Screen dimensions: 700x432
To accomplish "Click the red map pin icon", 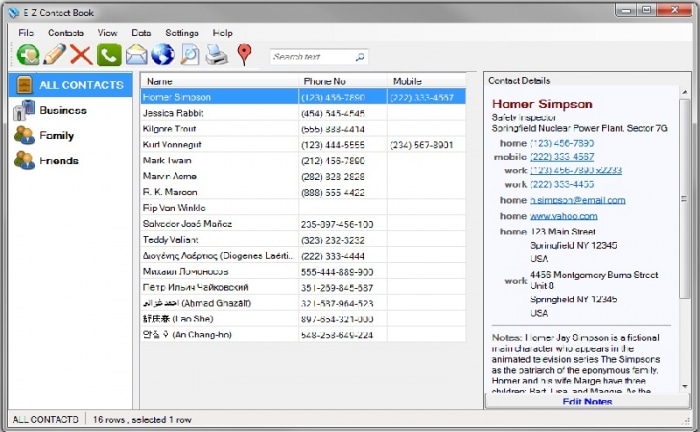I will click(244, 55).
